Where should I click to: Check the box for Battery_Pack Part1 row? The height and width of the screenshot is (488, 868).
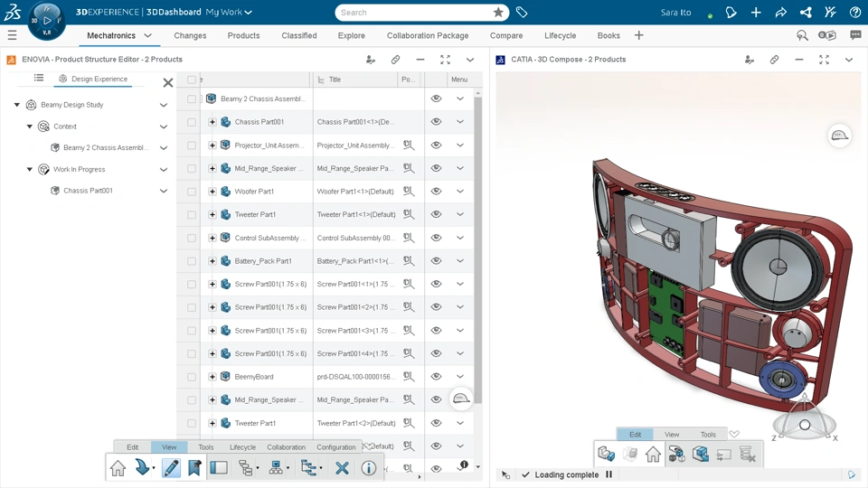tap(192, 261)
